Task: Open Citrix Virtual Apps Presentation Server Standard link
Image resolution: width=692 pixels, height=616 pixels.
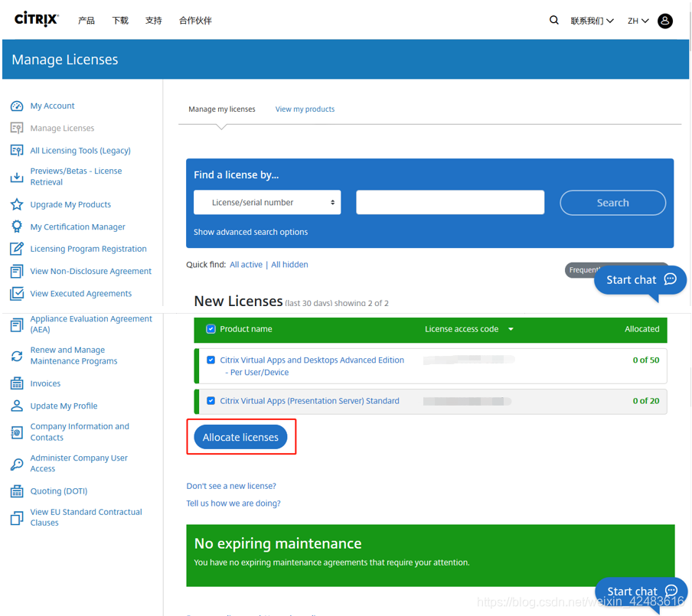Action: click(310, 401)
